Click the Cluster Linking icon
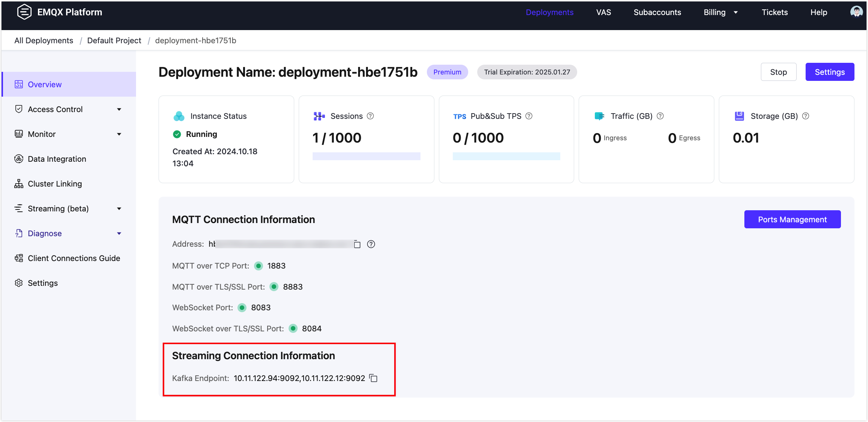868x422 pixels. pos(19,184)
